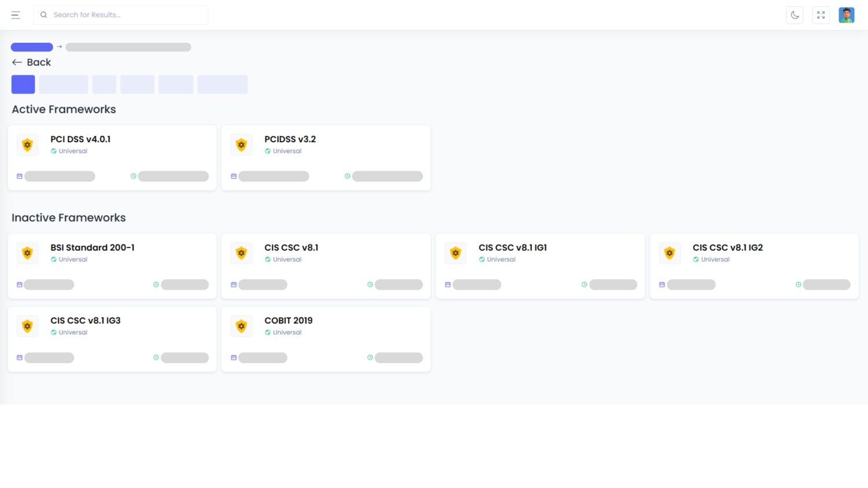Screen dimensions: 868x488
Task: Click the Back navigation link
Action: pyautogui.click(x=31, y=62)
